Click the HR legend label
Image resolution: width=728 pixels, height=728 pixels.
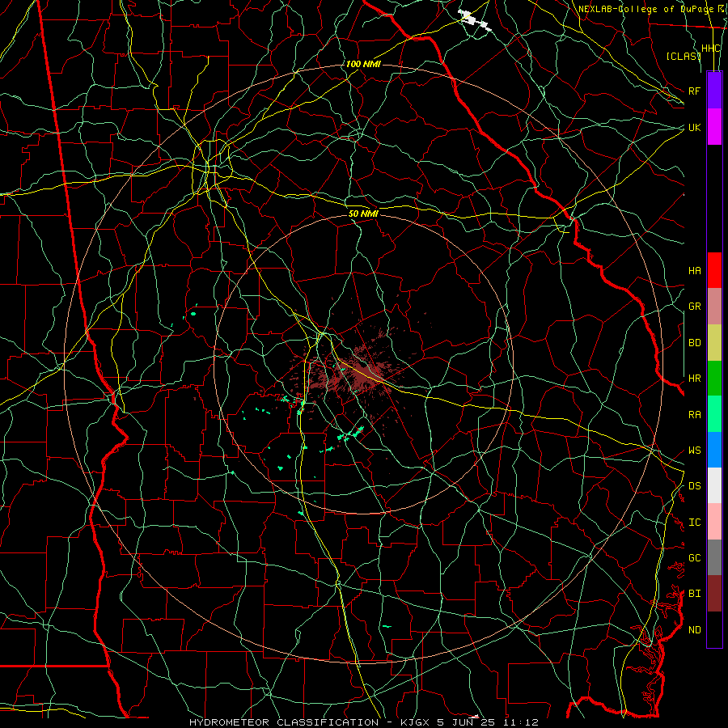[x=694, y=379]
